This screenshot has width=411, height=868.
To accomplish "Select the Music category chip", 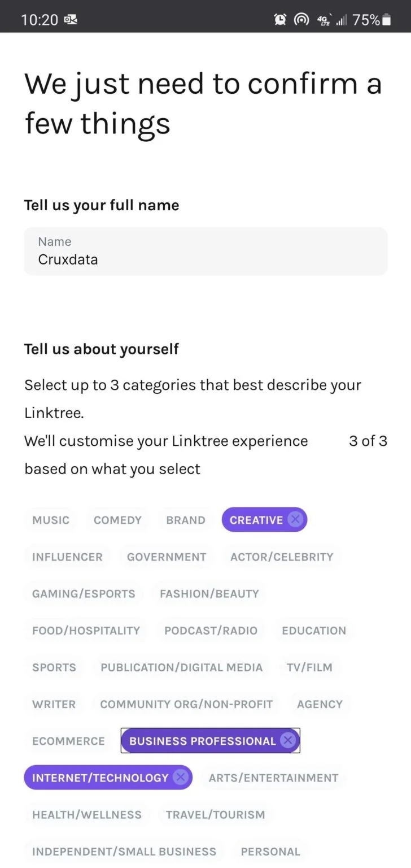I will click(51, 520).
